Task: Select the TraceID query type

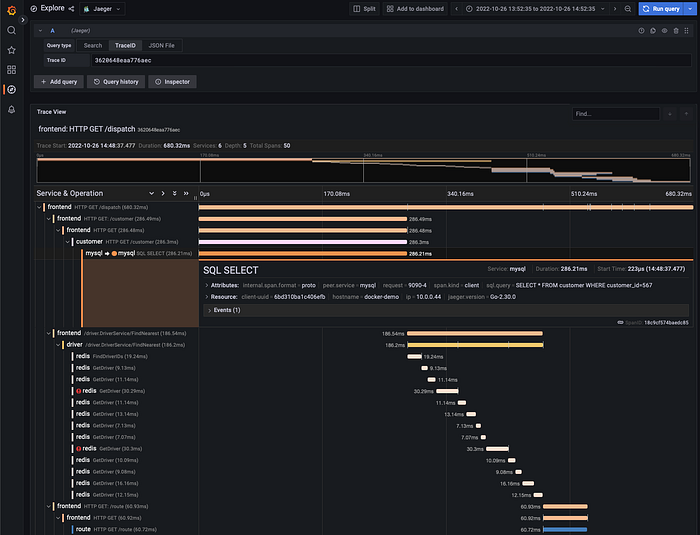Action: point(125,46)
